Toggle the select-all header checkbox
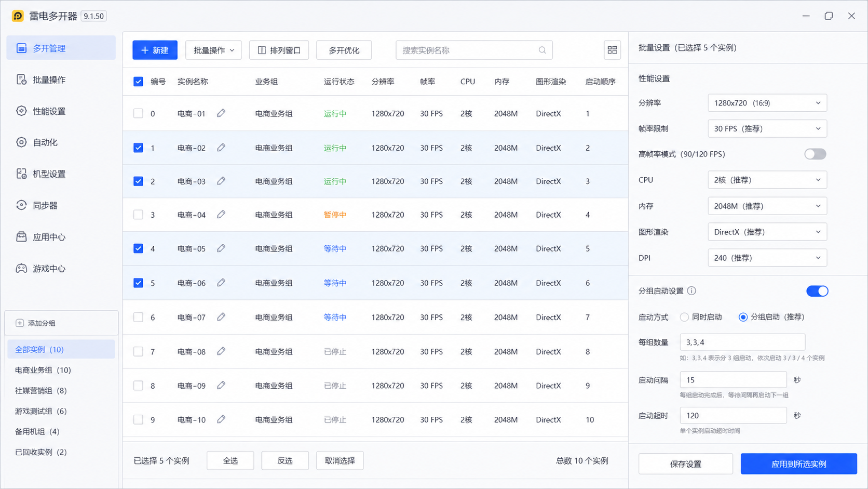The image size is (868, 489). 138,82
